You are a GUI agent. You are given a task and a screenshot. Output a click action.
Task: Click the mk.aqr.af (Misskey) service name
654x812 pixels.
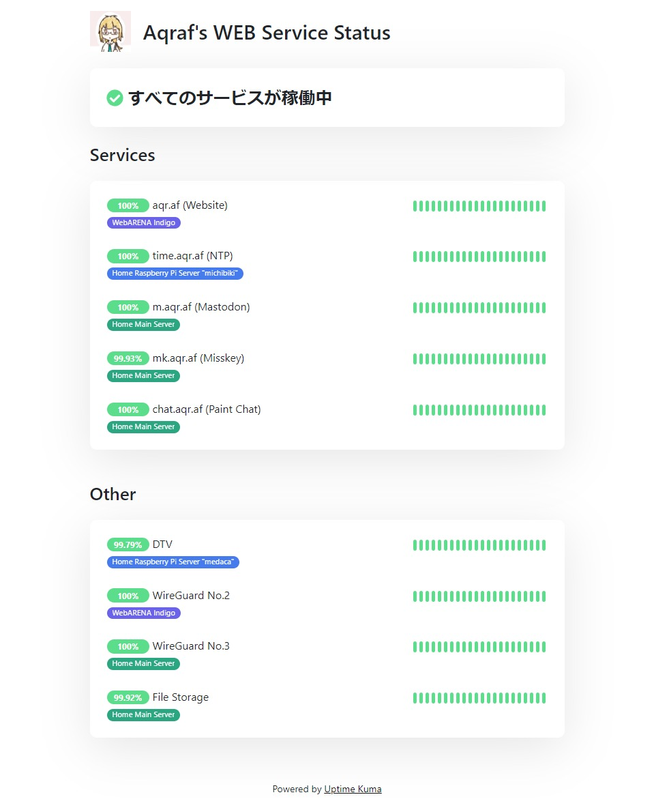pos(198,358)
